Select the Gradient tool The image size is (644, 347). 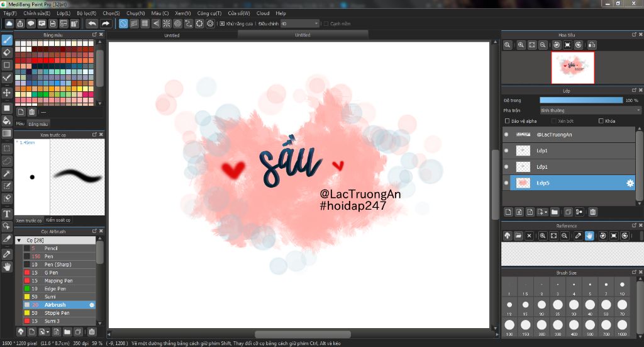[x=6, y=134]
